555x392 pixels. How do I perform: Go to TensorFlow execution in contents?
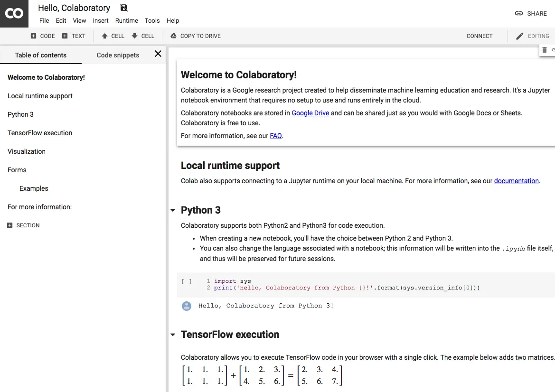pyautogui.click(x=40, y=133)
